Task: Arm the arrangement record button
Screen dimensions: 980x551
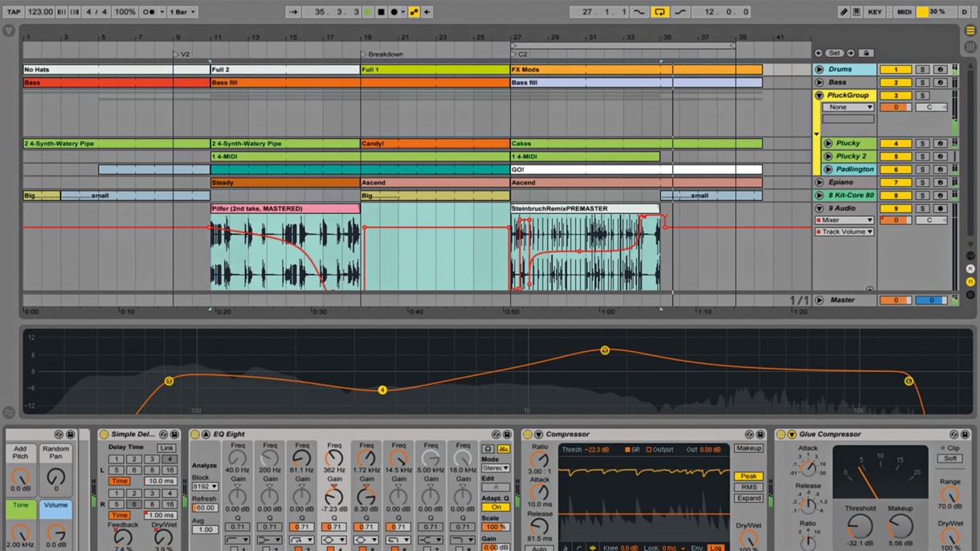Action: click(394, 12)
